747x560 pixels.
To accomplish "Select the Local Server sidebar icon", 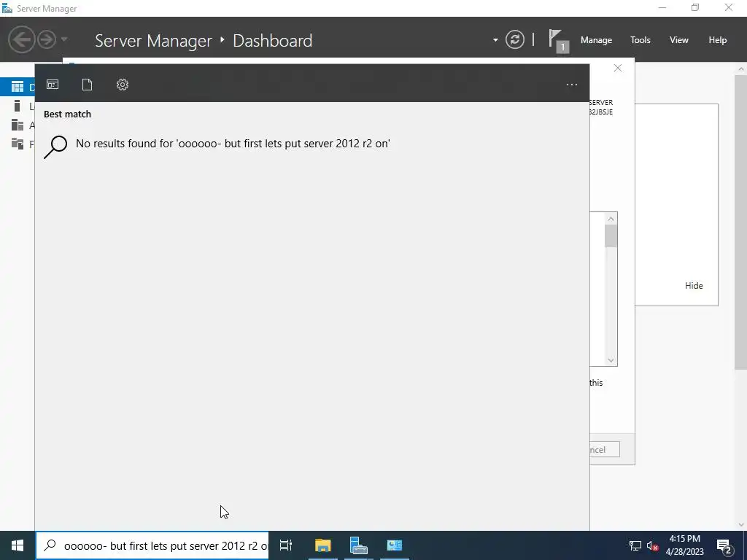I will click(18, 106).
